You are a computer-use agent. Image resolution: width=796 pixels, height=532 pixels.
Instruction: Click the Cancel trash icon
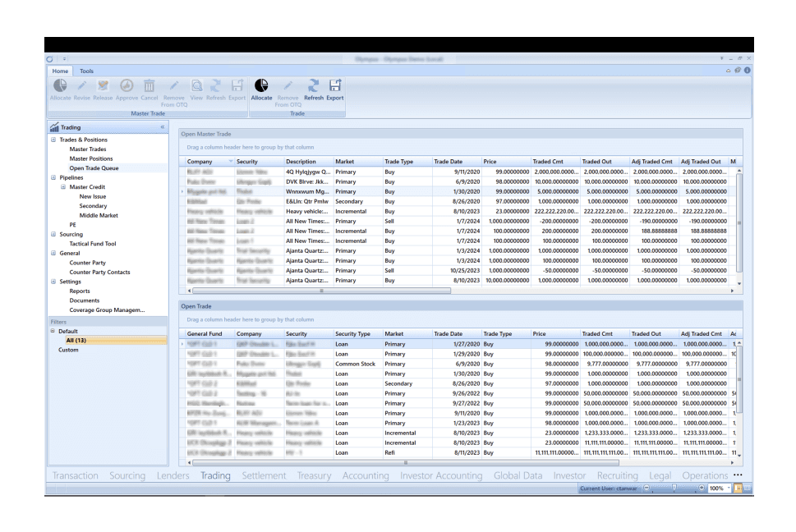point(149,85)
